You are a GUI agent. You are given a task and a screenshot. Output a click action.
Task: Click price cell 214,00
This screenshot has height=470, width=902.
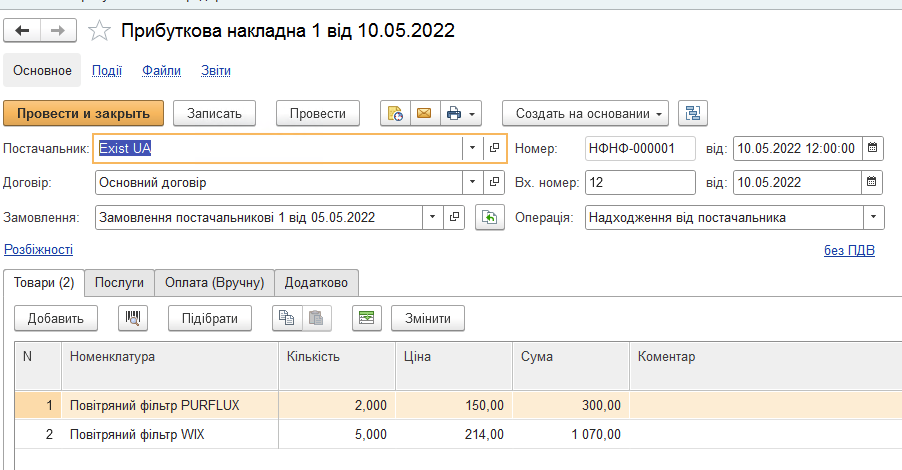(x=454, y=434)
